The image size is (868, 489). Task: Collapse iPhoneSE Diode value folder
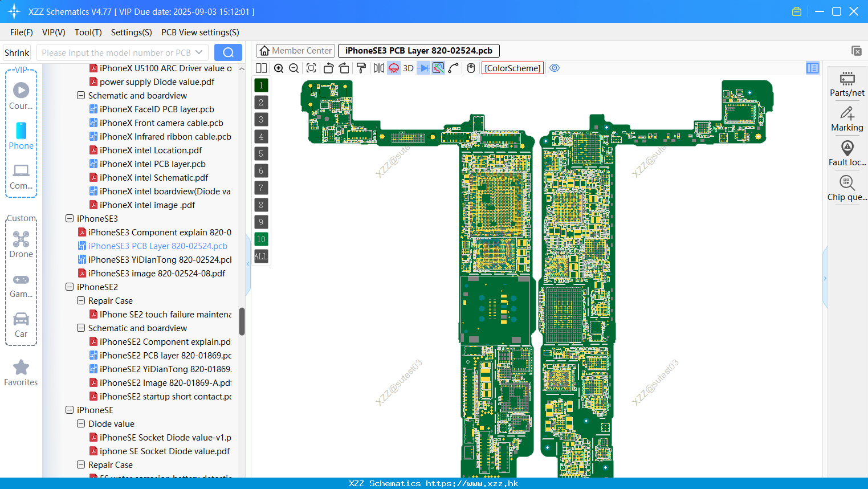tap(81, 423)
